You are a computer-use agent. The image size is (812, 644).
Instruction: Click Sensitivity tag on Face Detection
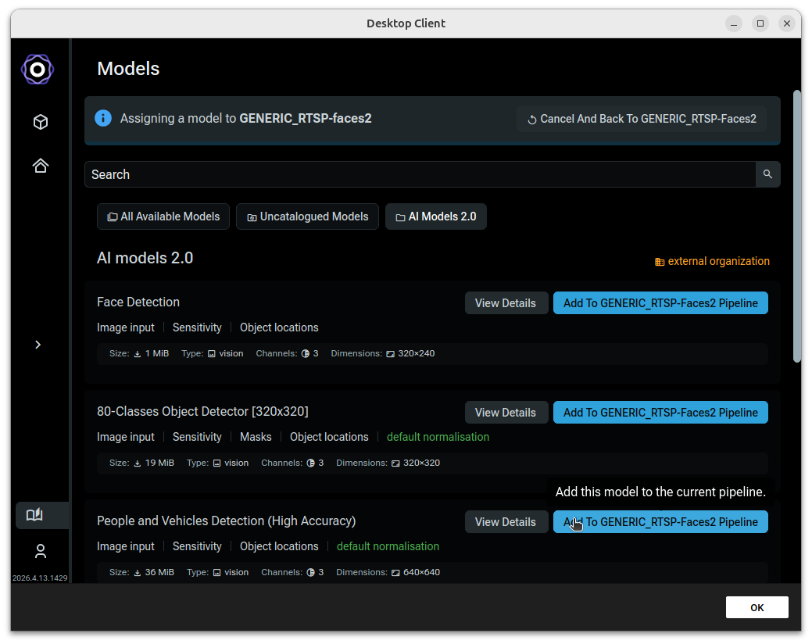tap(197, 327)
